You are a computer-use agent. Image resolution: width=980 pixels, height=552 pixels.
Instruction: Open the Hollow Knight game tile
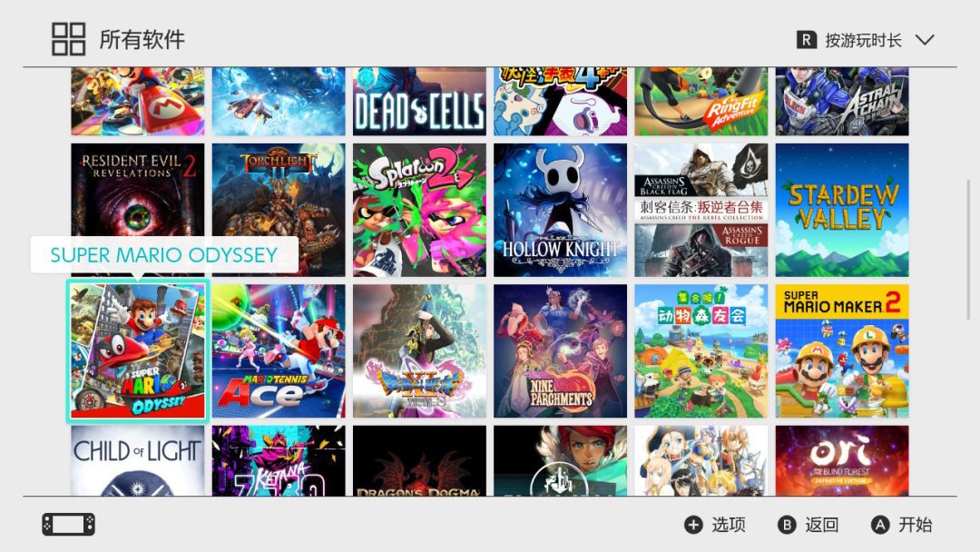560,210
